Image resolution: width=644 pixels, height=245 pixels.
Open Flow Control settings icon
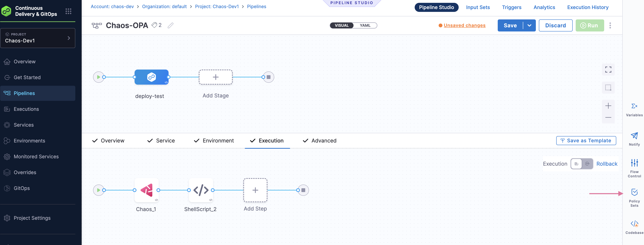[x=634, y=163]
